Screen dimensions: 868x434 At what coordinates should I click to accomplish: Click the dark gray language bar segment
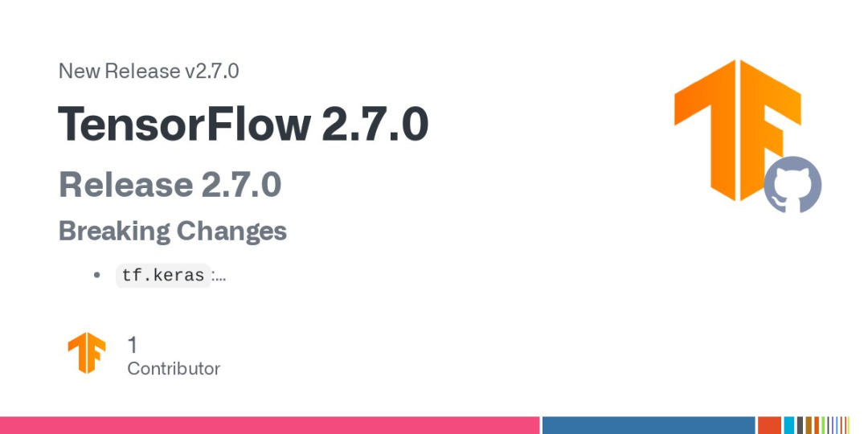[800, 425]
